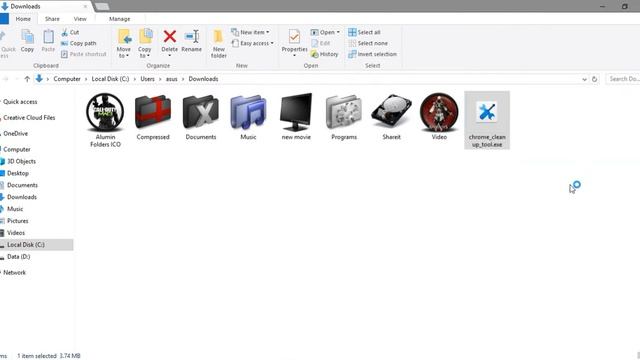Click the Invert selection button
The image size is (640, 360).
click(372, 54)
